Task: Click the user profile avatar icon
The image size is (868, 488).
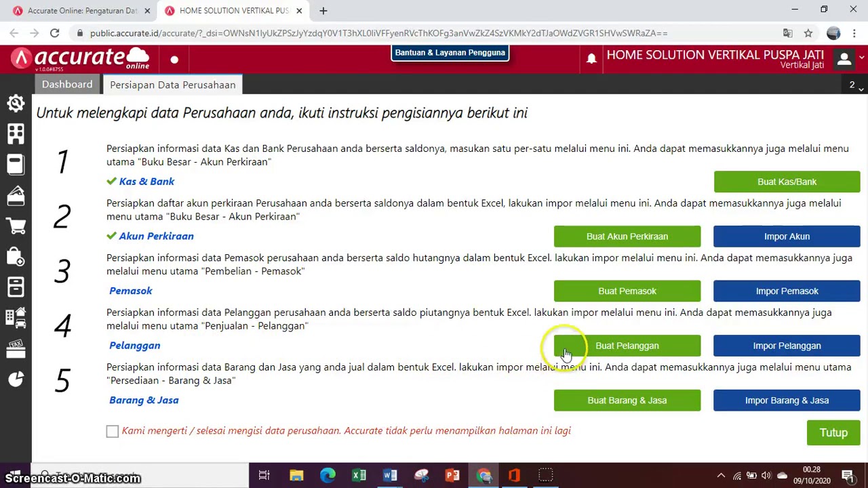Action: pos(844,59)
